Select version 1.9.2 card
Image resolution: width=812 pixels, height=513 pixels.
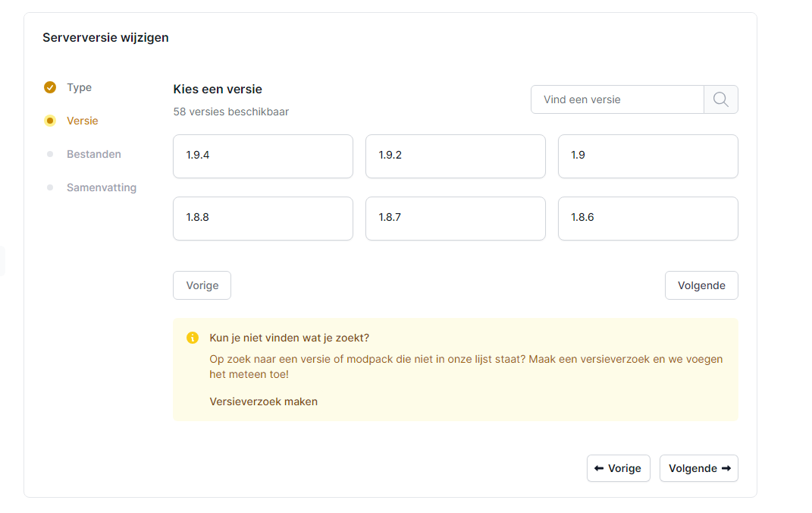(x=455, y=156)
